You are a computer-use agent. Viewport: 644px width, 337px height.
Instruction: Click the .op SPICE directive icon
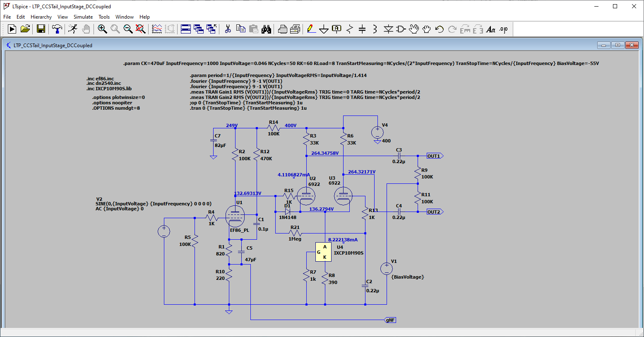[x=503, y=29]
